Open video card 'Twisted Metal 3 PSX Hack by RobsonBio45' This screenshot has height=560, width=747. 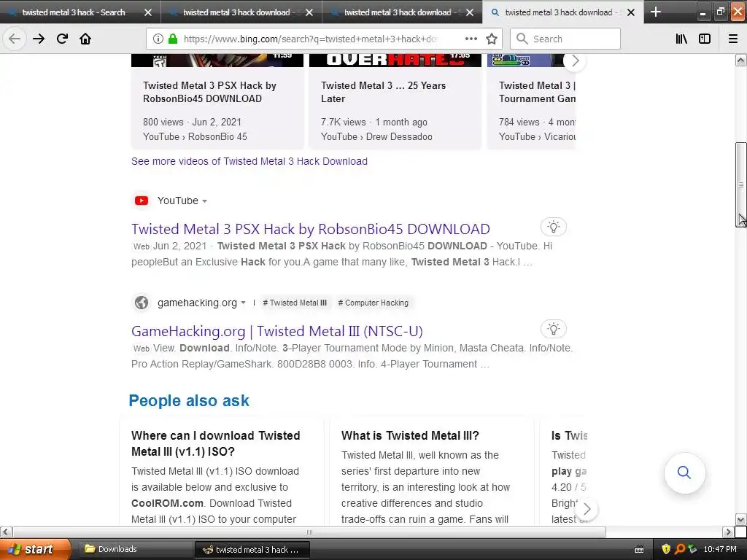coord(217,101)
